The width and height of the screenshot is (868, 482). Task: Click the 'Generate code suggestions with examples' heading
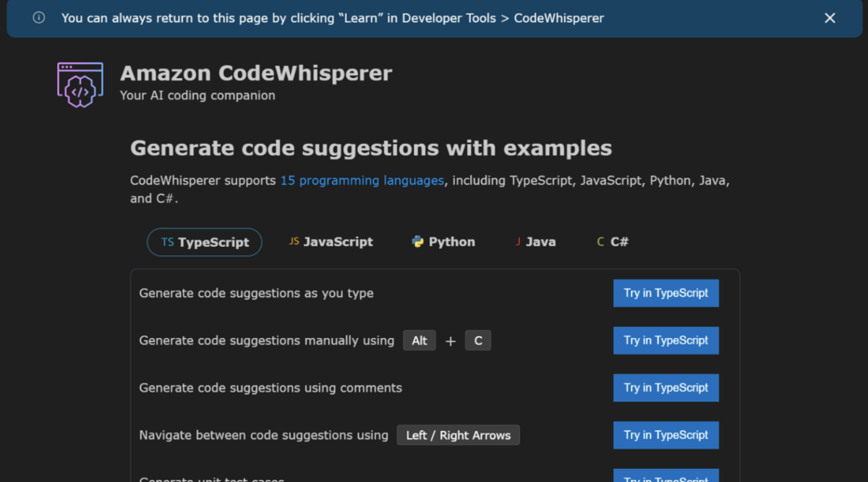coord(371,148)
